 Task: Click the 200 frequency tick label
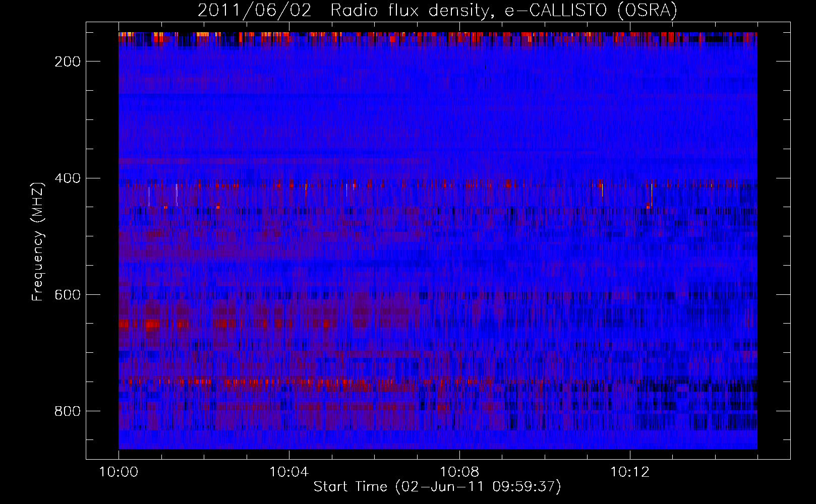click(x=68, y=61)
